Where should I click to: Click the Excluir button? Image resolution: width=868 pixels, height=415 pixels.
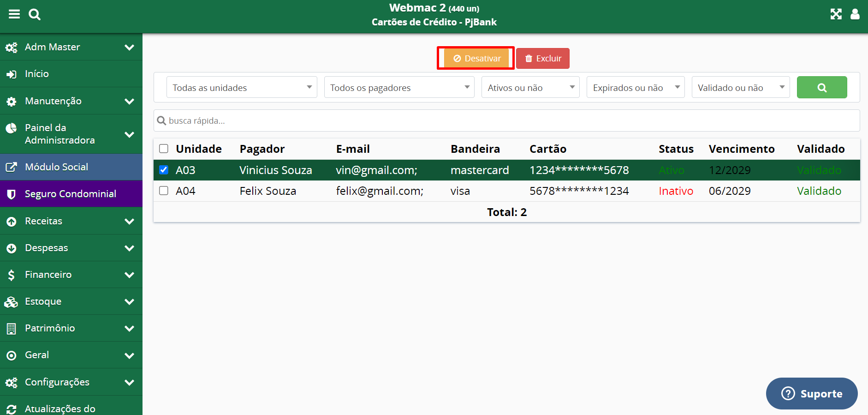(543, 59)
